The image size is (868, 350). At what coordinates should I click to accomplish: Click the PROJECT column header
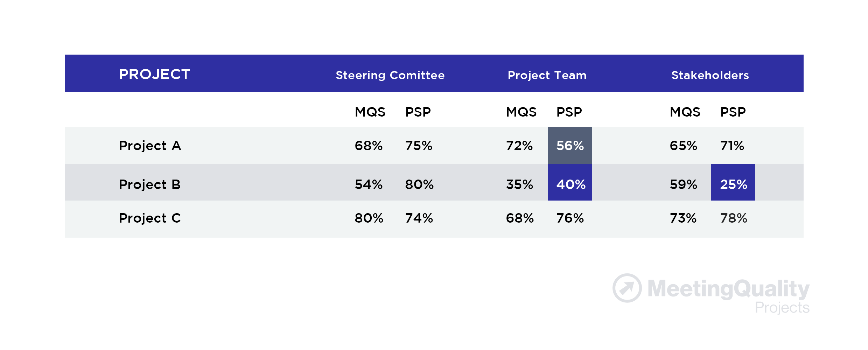coord(154,74)
